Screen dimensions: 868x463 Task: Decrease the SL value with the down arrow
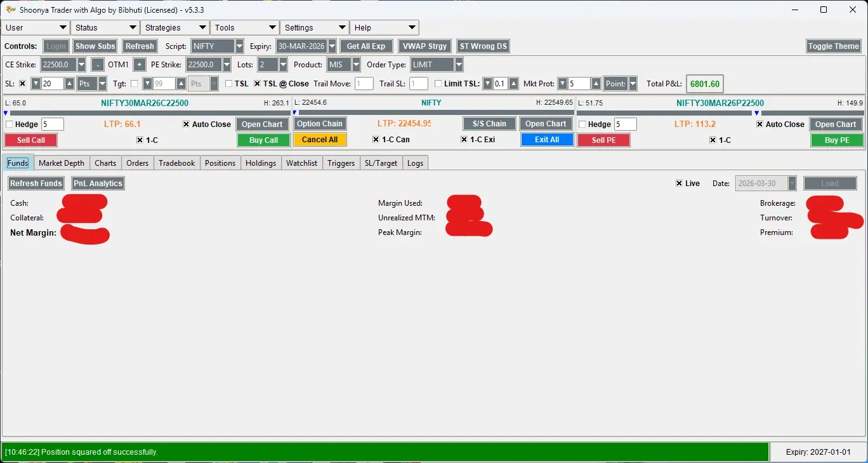point(36,84)
